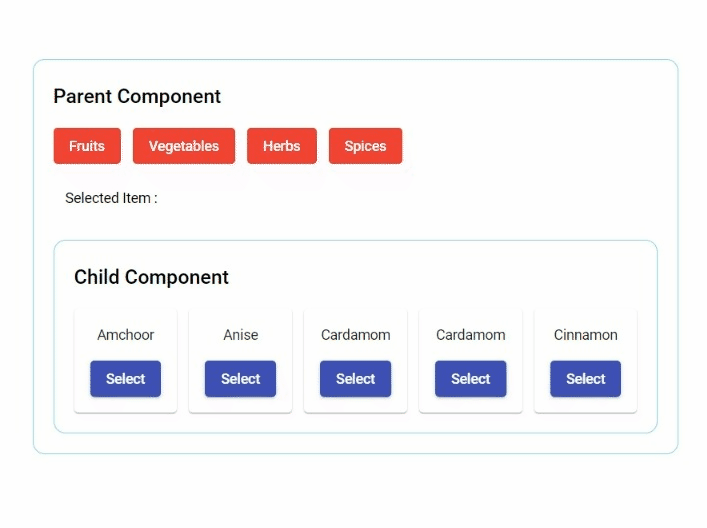Choose Anise with its Select button
707x528 pixels.
point(240,379)
